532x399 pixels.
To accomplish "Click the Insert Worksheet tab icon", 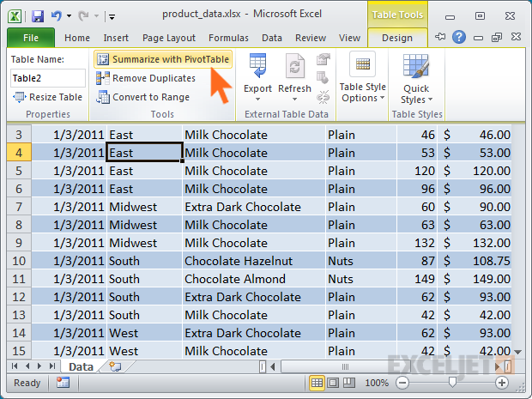I will pos(114,366).
